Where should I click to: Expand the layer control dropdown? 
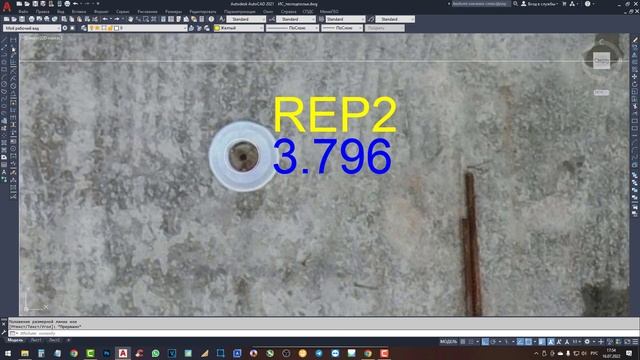pyautogui.click(x=138, y=28)
